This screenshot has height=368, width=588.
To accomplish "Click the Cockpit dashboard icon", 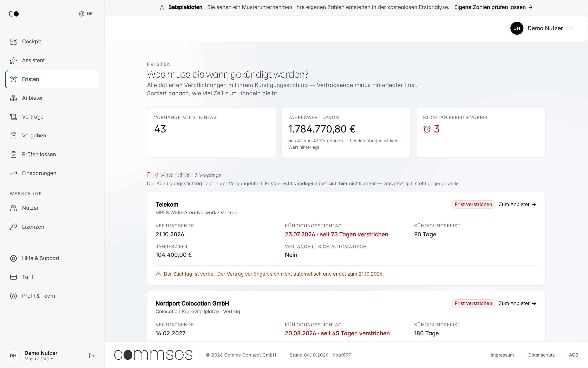I will pyautogui.click(x=13, y=42).
